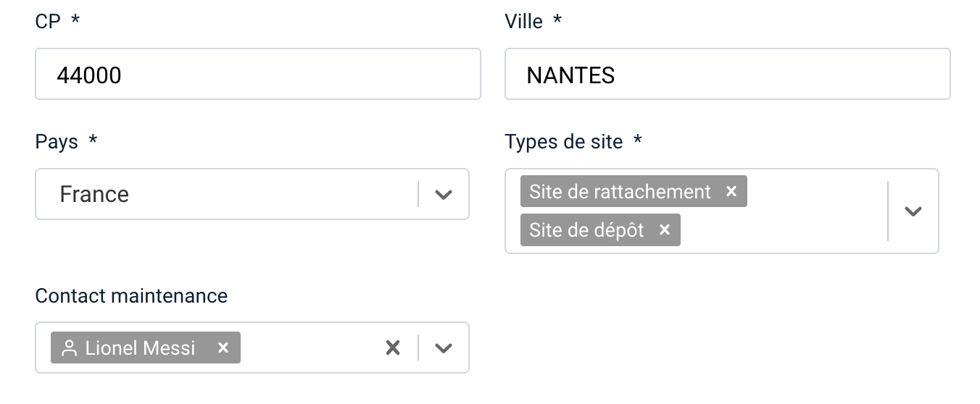Select the Site de dépôt tag text
980x404 pixels.
(586, 230)
